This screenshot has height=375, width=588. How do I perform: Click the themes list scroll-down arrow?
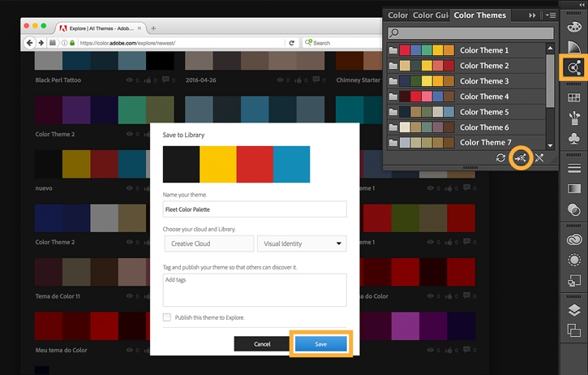tap(550, 145)
